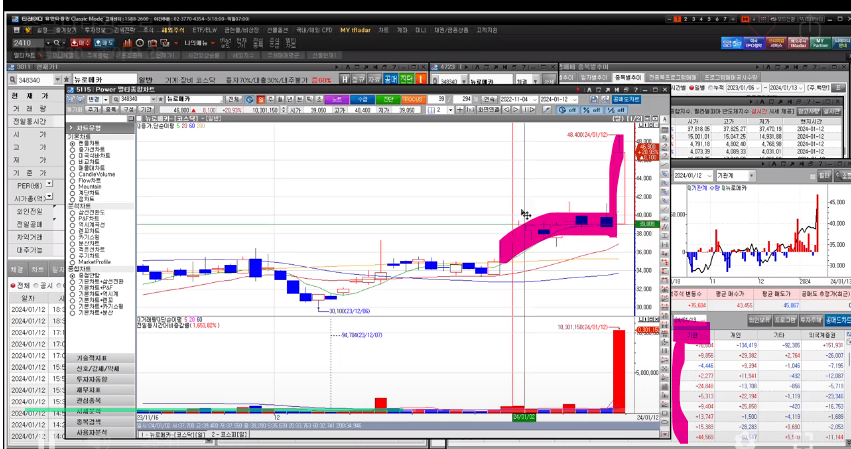The image size is (851, 449).
Task: Click the 1 - 뉴로메카 일 bottom chart tab
Action: click(x=174, y=434)
